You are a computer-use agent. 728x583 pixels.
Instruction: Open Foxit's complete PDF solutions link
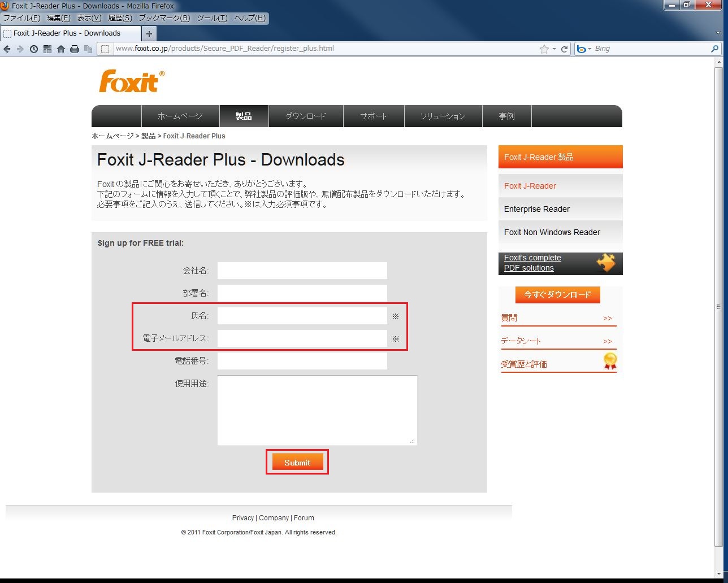click(532, 263)
